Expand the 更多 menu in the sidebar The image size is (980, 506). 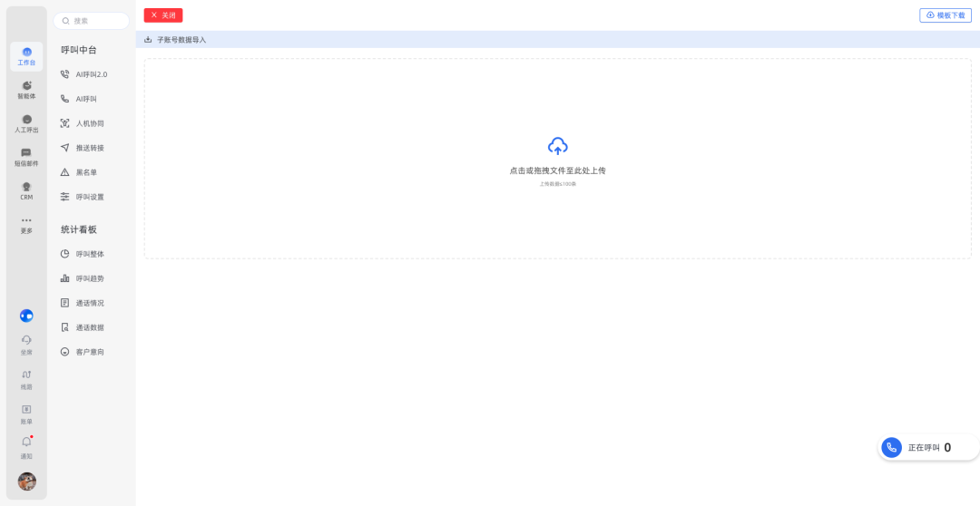[x=26, y=225]
